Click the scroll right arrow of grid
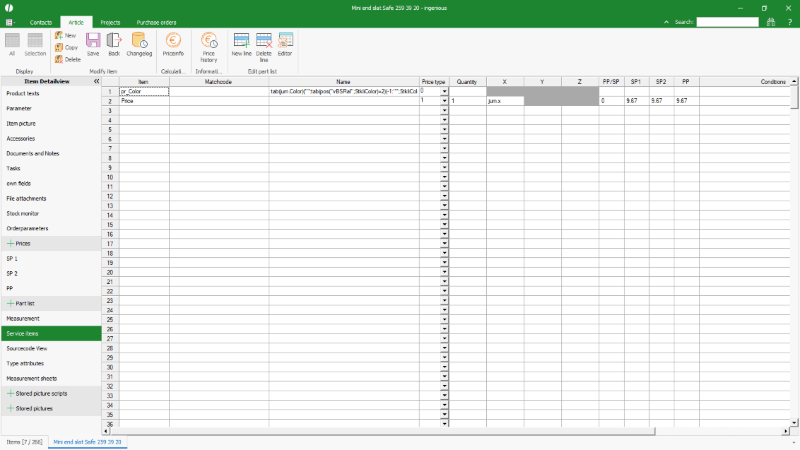 786,431
